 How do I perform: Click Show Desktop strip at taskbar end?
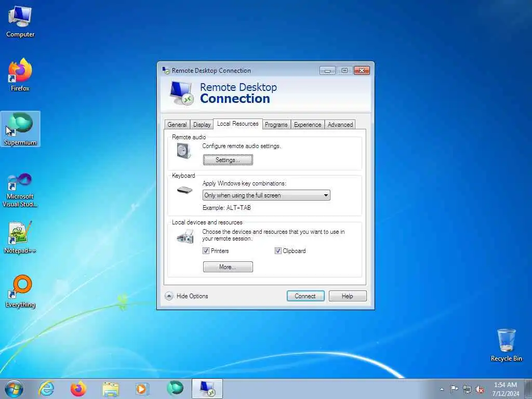click(x=528, y=389)
